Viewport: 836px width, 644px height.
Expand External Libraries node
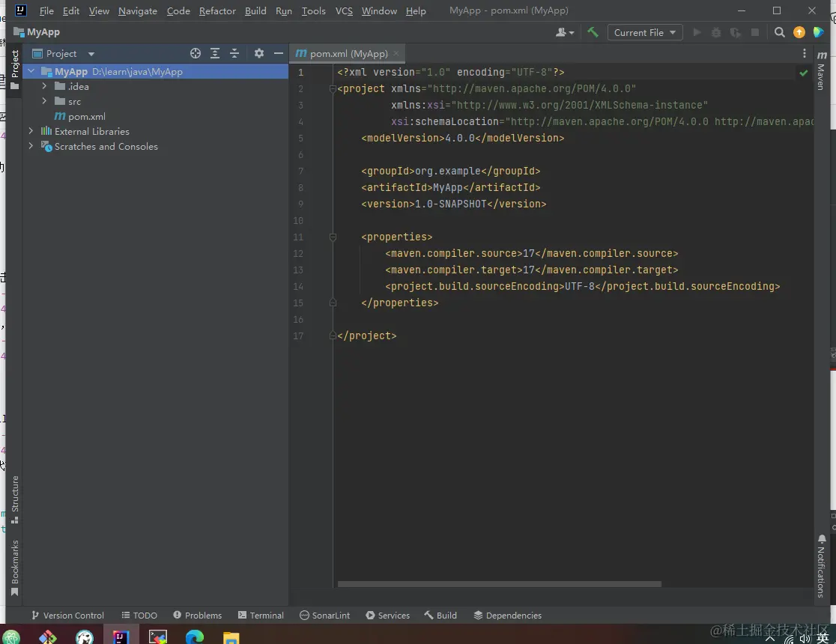click(31, 131)
